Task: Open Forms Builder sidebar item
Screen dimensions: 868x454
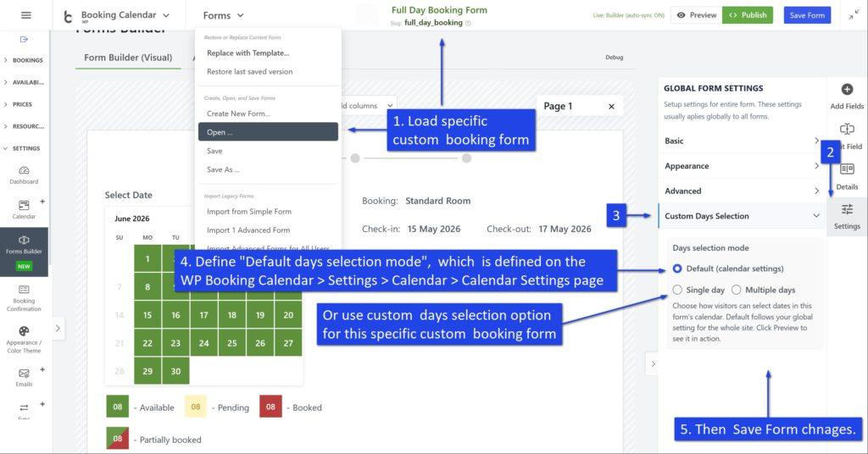Action: point(24,251)
